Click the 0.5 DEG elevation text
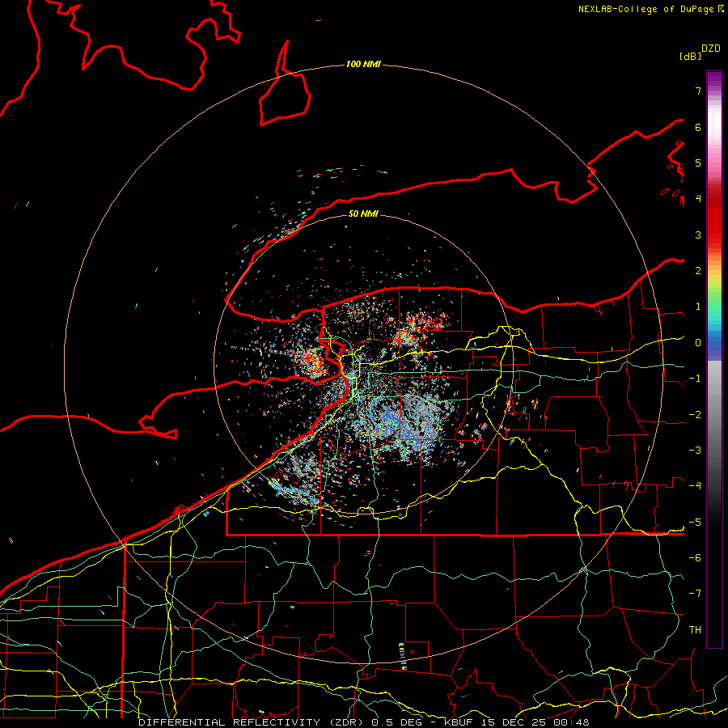The width and height of the screenshot is (728, 728). (396, 722)
